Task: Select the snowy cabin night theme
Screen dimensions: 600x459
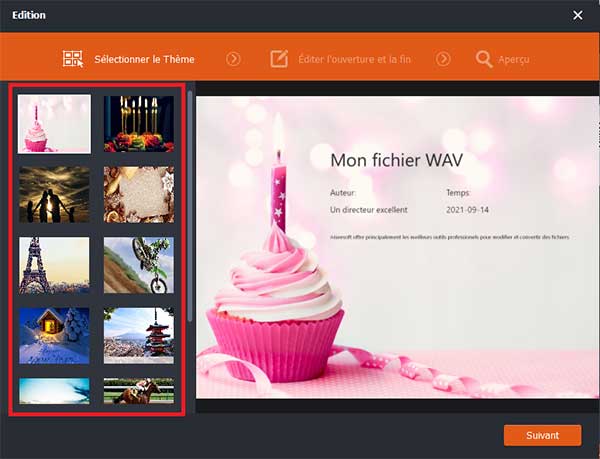Action: (54, 335)
